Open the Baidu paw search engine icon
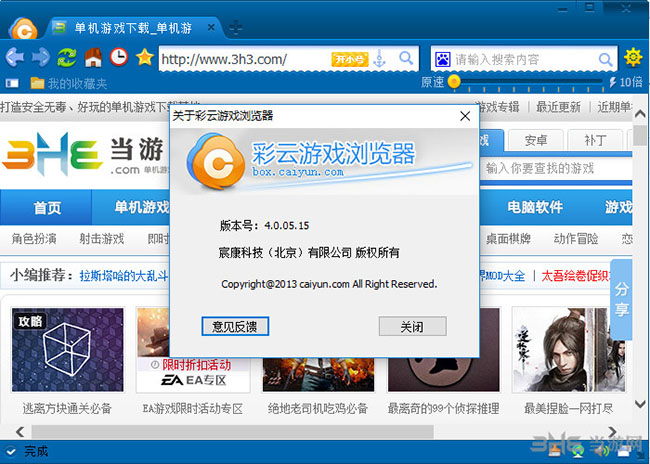The height and width of the screenshot is (464, 650). click(442, 60)
